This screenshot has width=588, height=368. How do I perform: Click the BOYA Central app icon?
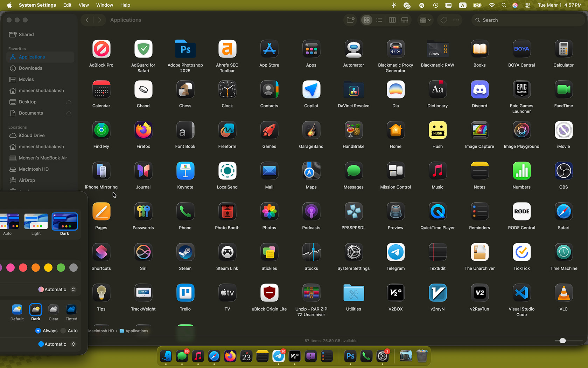tap(521, 49)
